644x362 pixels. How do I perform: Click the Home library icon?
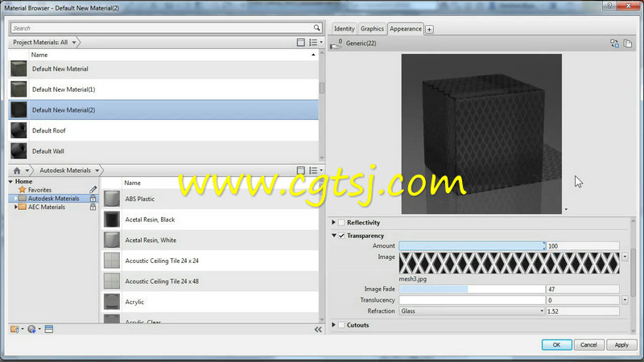click(x=17, y=171)
